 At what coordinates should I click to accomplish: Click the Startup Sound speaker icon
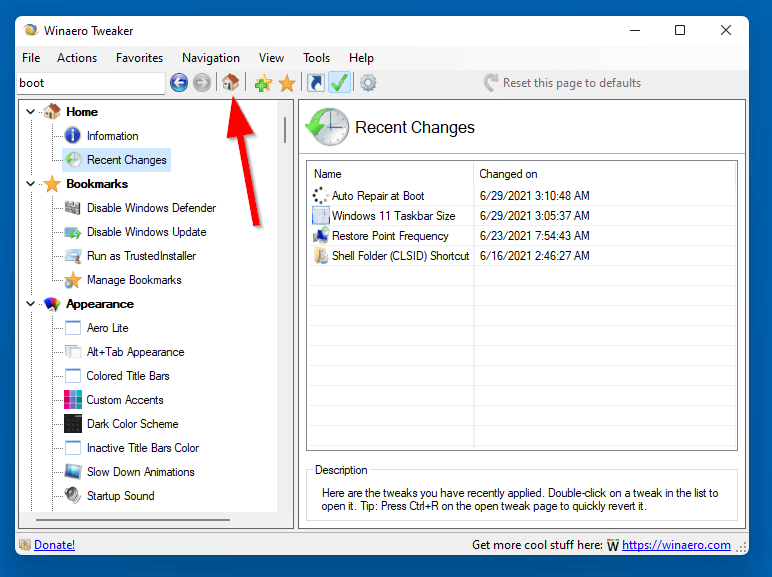point(73,495)
